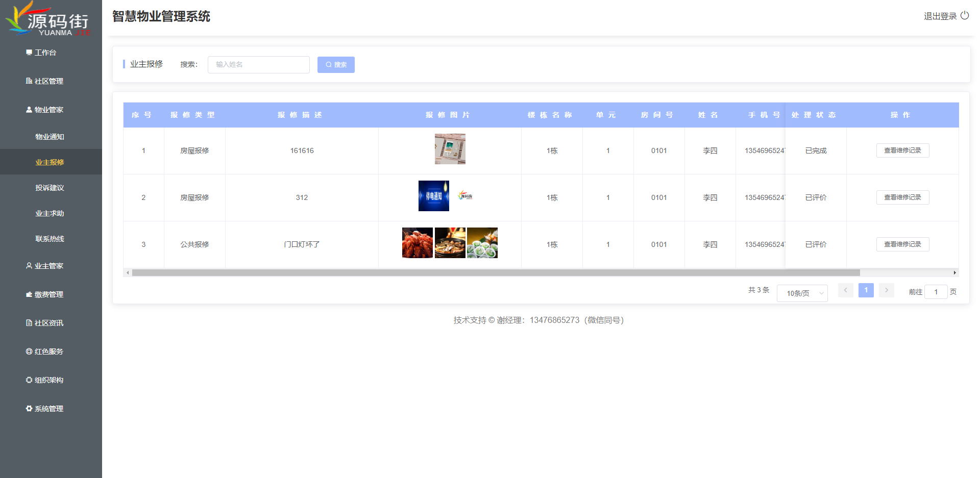Click the power icon next to 退出登录
Viewport: 980px width, 478px height.
pos(965,15)
